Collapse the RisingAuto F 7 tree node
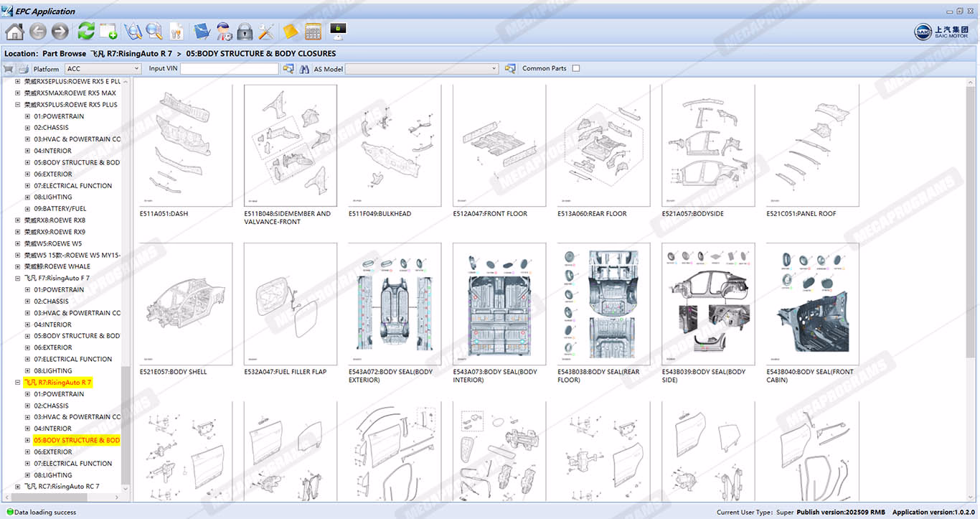This screenshot has height=519, width=980. [x=18, y=279]
